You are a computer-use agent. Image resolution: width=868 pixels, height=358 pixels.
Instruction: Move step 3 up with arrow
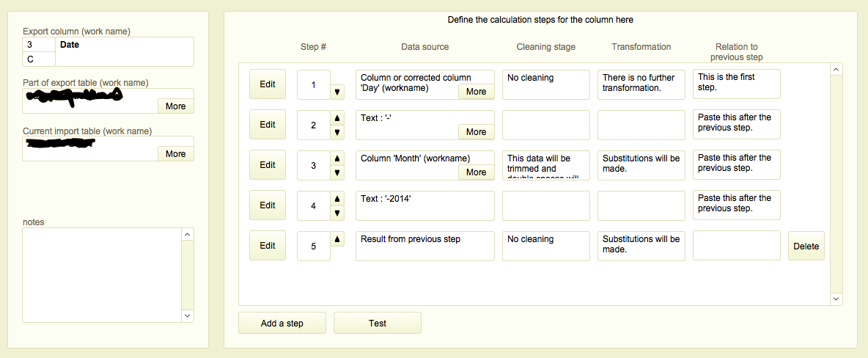click(x=337, y=158)
